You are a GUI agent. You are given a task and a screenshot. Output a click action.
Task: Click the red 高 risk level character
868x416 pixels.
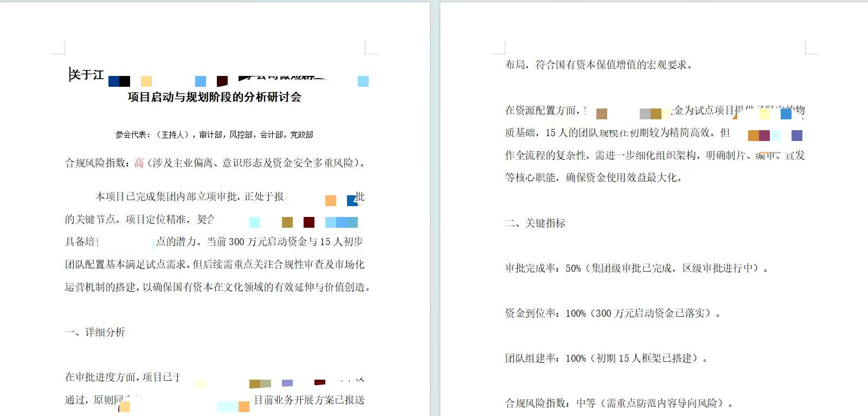(139, 163)
